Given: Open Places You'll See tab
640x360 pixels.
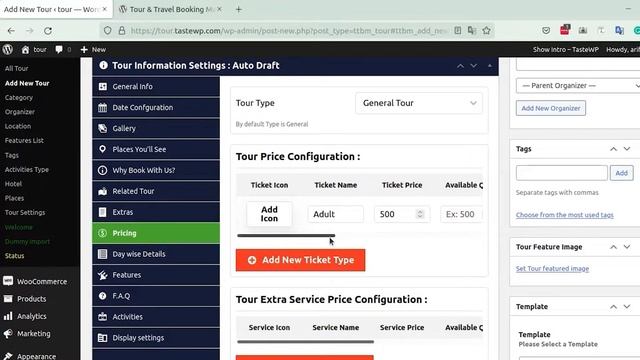Looking at the screenshot, I should [156, 149].
